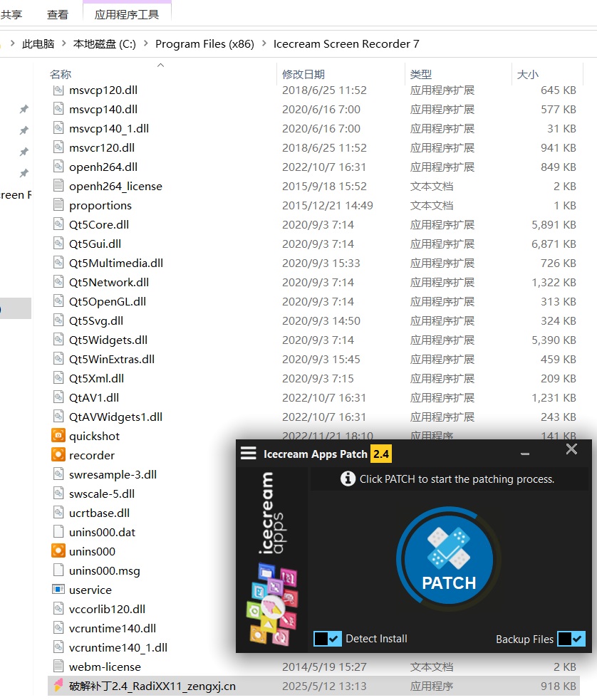Expand the chevron after Program Files (x86)
This screenshot has width=597, height=700.
[264, 43]
